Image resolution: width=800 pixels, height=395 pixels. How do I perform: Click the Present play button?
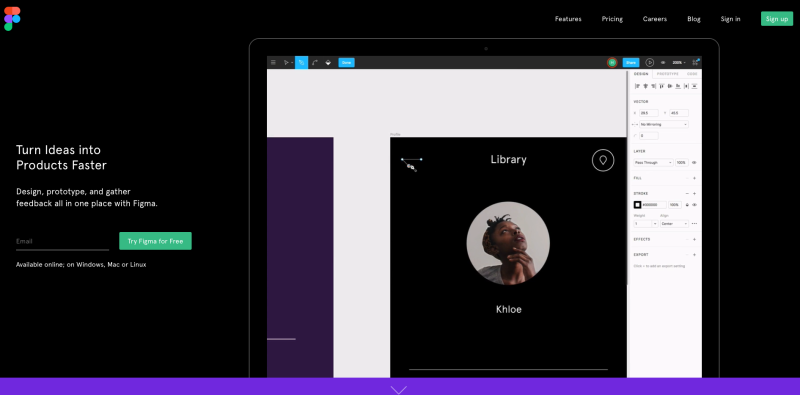649,62
